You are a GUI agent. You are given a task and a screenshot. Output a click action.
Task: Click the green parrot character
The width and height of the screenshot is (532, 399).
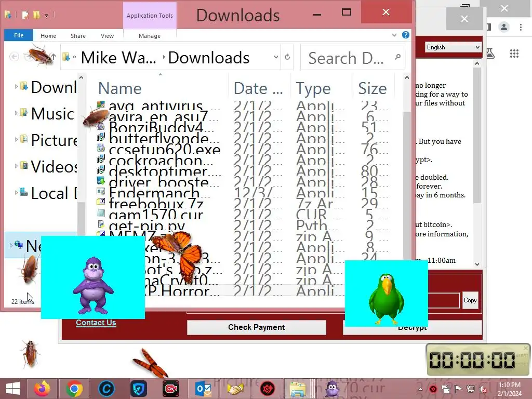tap(386, 299)
